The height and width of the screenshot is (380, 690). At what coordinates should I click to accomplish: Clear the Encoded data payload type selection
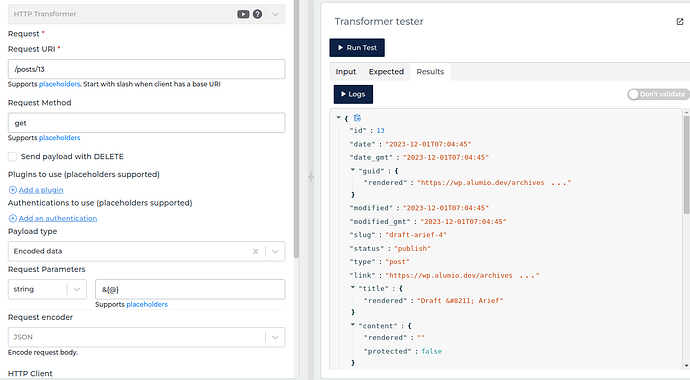[256, 252]
